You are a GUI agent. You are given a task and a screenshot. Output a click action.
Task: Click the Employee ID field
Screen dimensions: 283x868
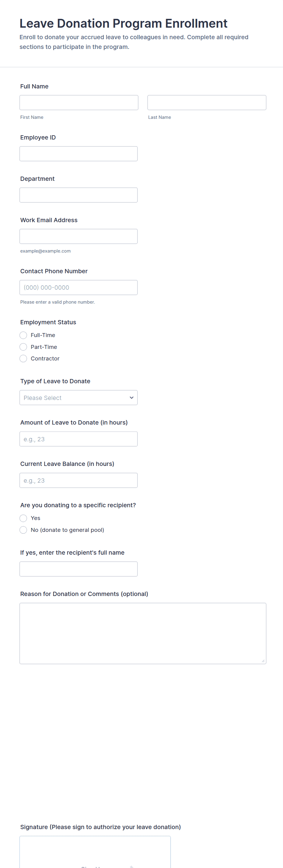(78, 154)
